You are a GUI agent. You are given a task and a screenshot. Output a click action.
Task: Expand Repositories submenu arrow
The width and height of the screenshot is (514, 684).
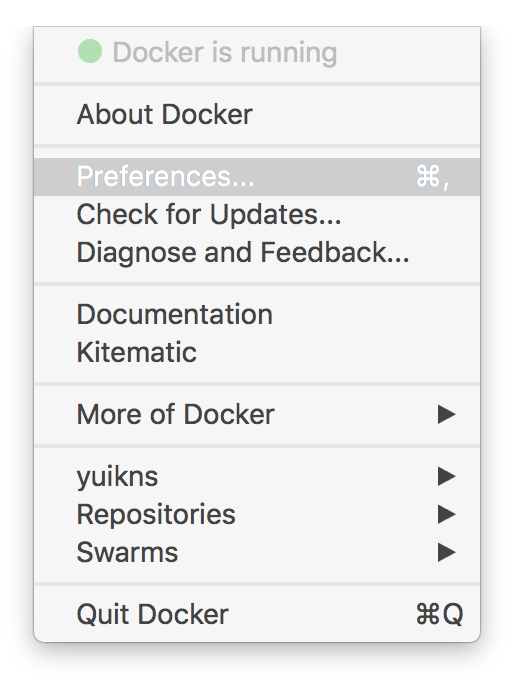pyautogui.click(x=446, y=514)
